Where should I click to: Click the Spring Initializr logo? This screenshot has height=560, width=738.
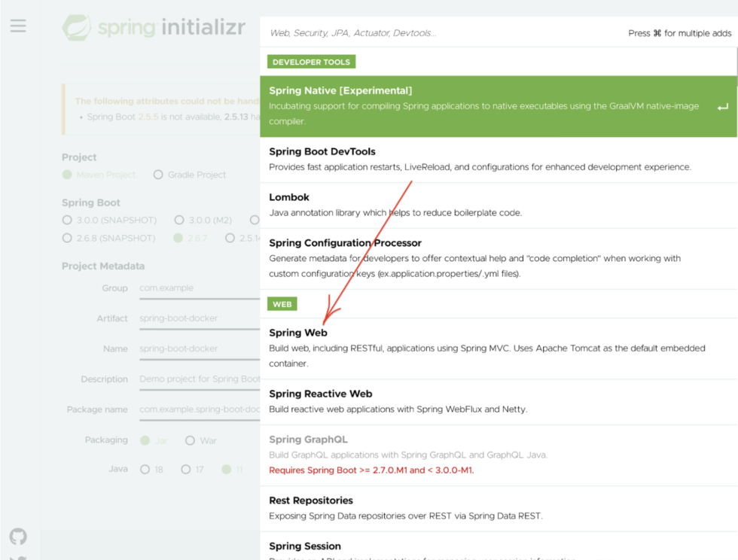154,28
